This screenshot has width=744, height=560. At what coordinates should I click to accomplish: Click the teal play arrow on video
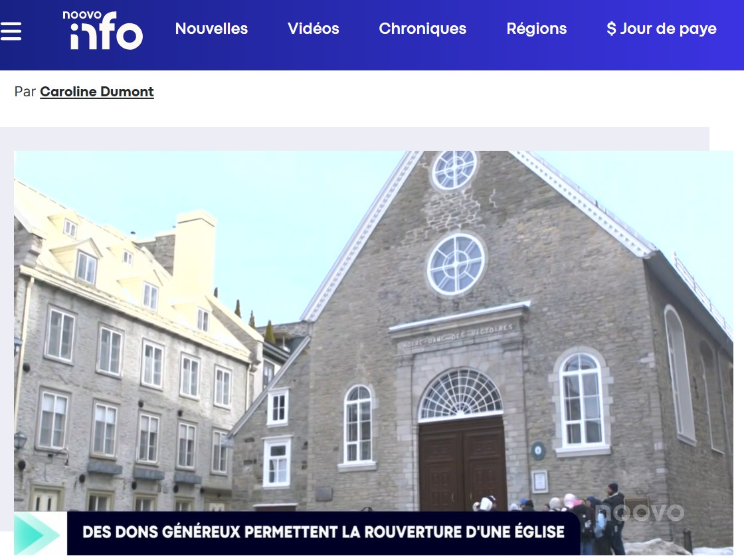point(37,533)
